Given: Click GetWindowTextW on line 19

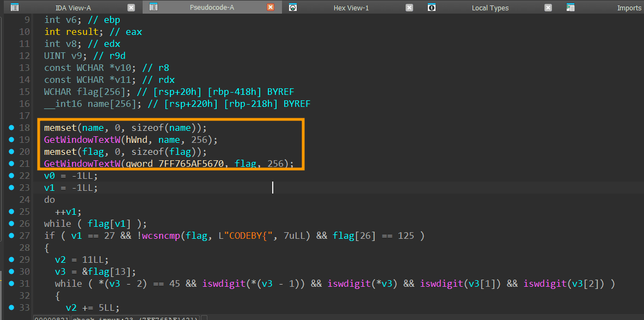Looking at the screenshot, I should 82,140.
